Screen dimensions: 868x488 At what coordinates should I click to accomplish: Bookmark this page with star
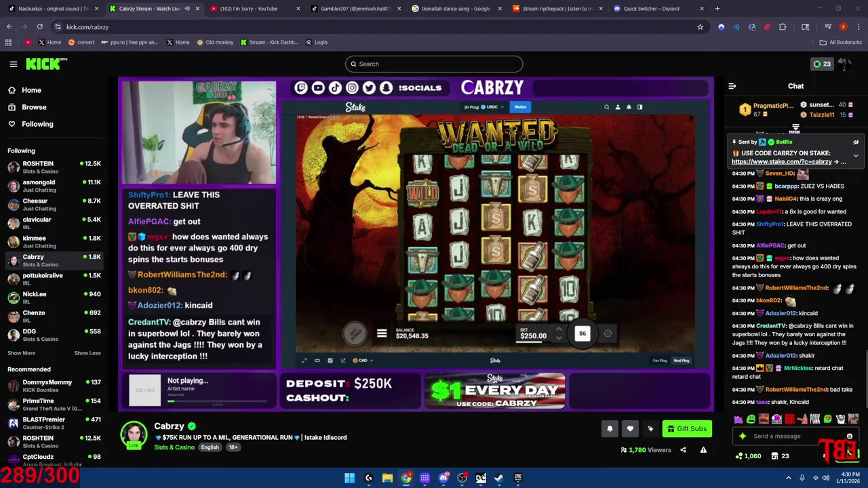pyautogui.click(x=700, y=27)
